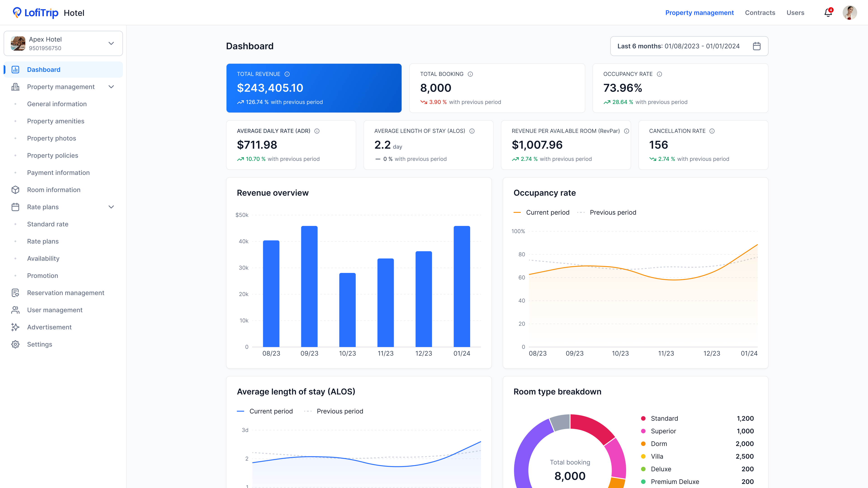The image size is (868, 488).
Task: Open Standard rate page
Action: (47, 224)
